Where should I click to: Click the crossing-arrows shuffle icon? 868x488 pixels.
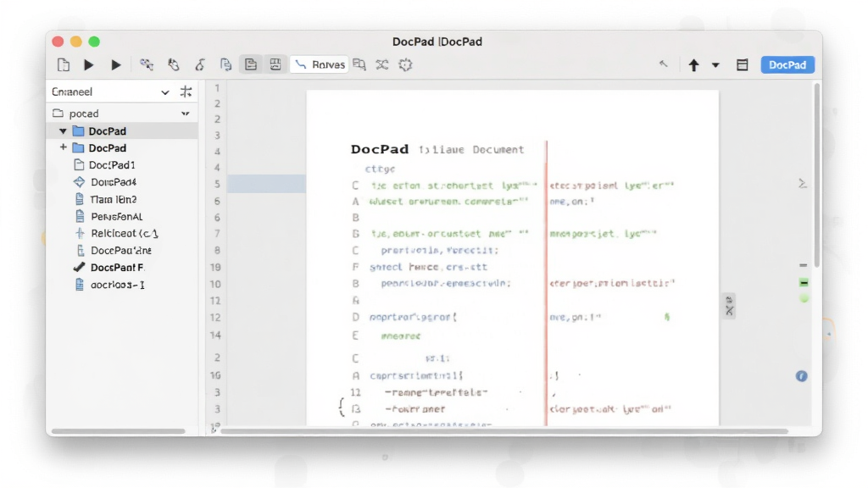pos(382,64)
